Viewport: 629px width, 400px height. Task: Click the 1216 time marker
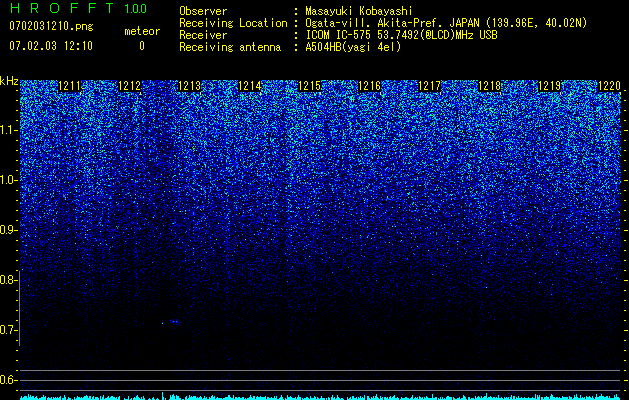click(369, 86)
